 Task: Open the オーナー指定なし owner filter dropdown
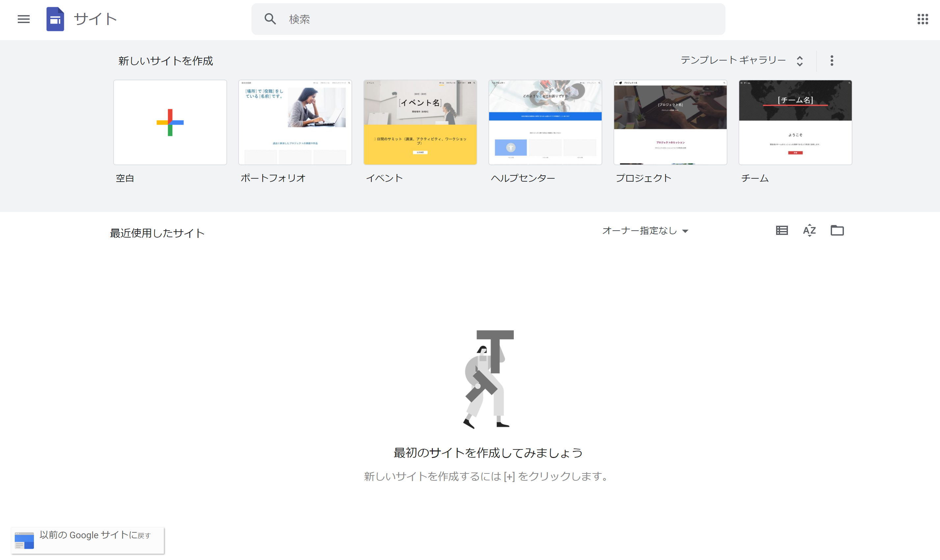645,231
